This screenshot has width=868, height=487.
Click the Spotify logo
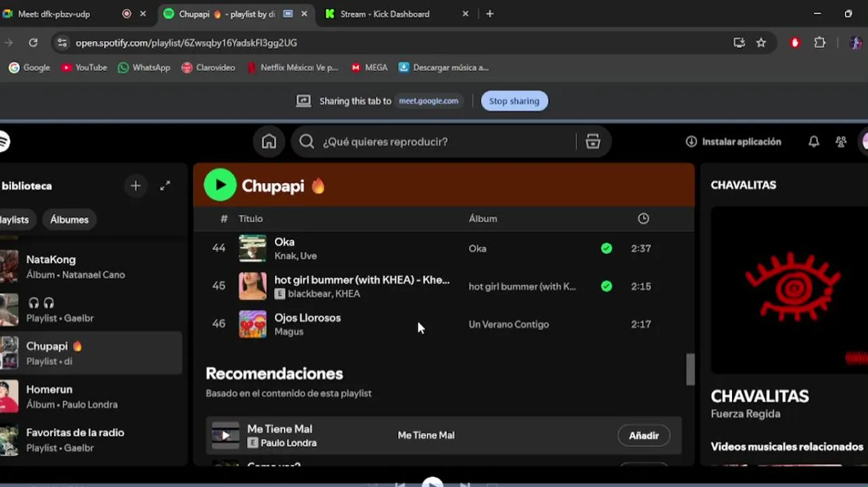3,141
